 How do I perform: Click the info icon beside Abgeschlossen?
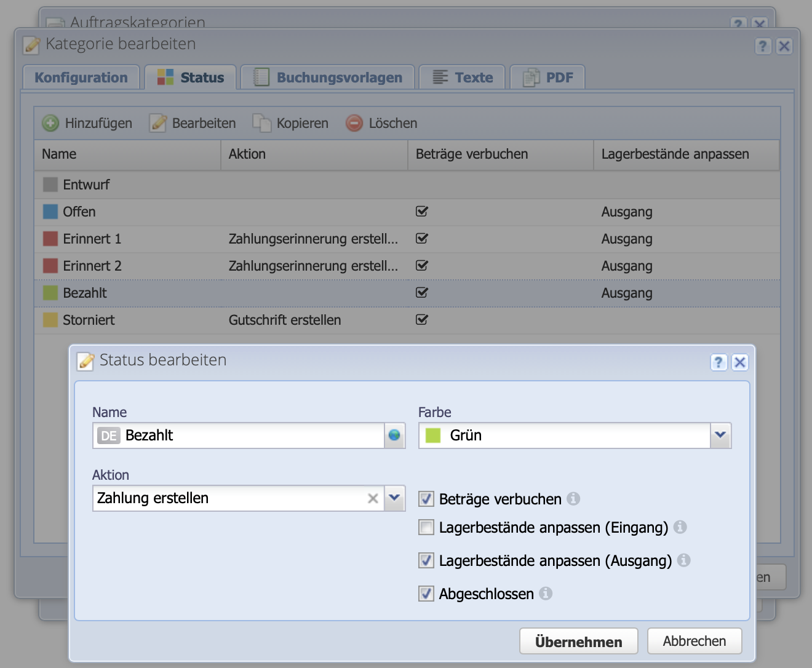(x=547, y=593)
